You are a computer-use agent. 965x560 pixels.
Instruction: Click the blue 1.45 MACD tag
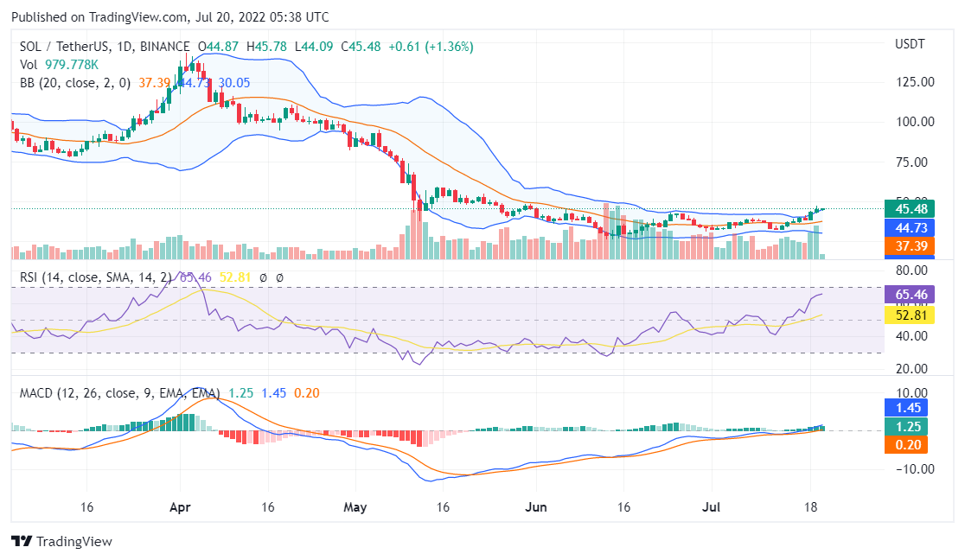(911, 407)
